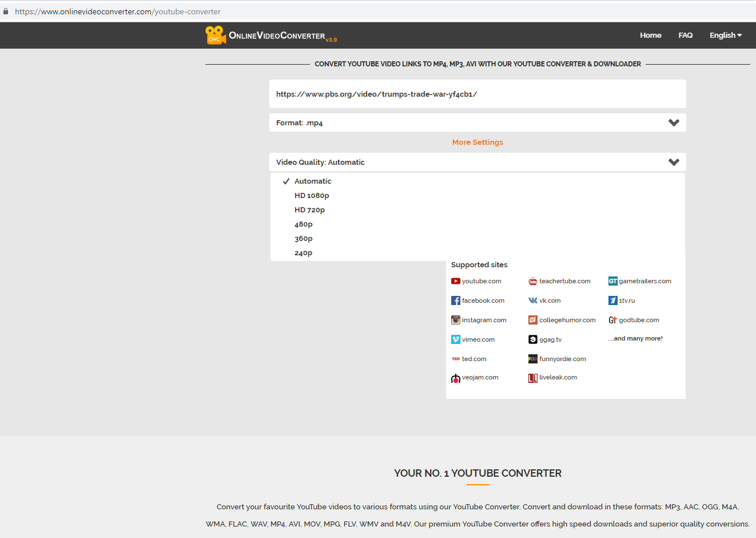This screenshot has height=538, width=756.
Task: Click the 'Supported sites' heading
Action: pyautogui.click(x=479, y=264)
